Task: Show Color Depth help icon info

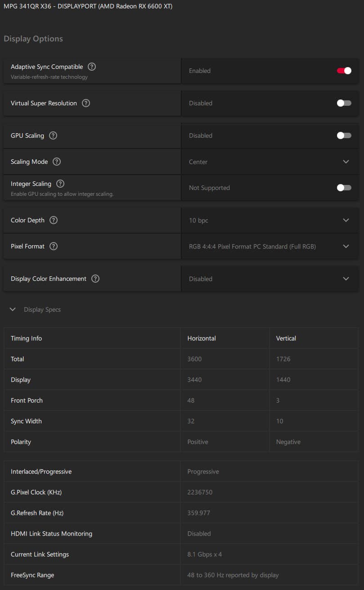Action: pos(54,220)
